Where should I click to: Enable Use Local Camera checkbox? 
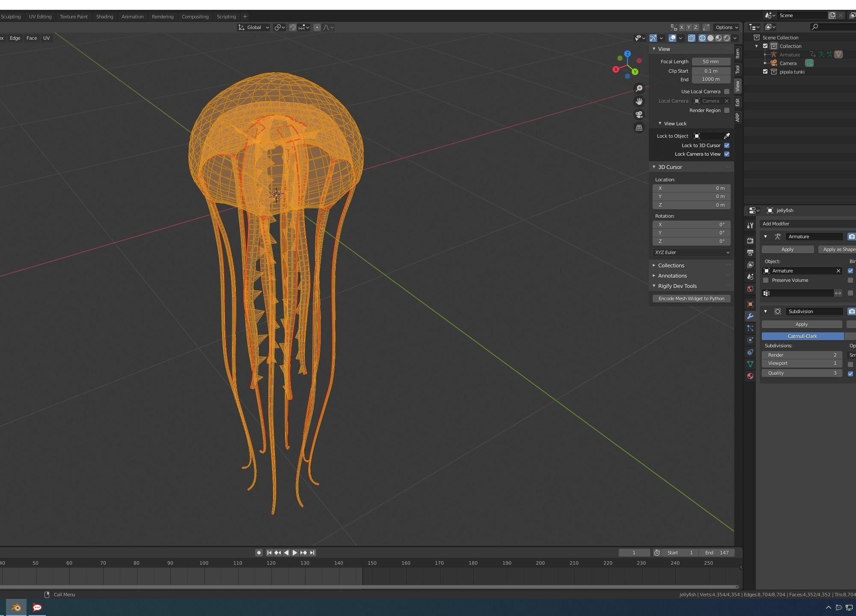(x=727, y=92)
